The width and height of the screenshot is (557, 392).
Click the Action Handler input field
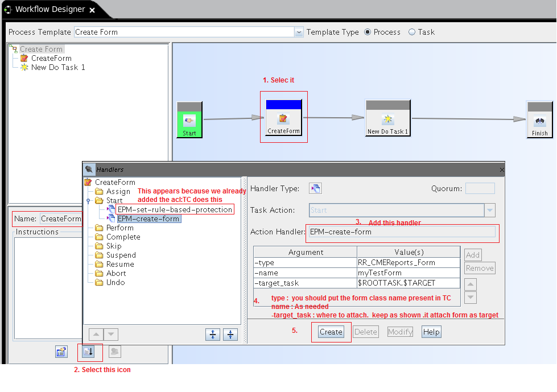pyautogui.click(x=402, y=232)
